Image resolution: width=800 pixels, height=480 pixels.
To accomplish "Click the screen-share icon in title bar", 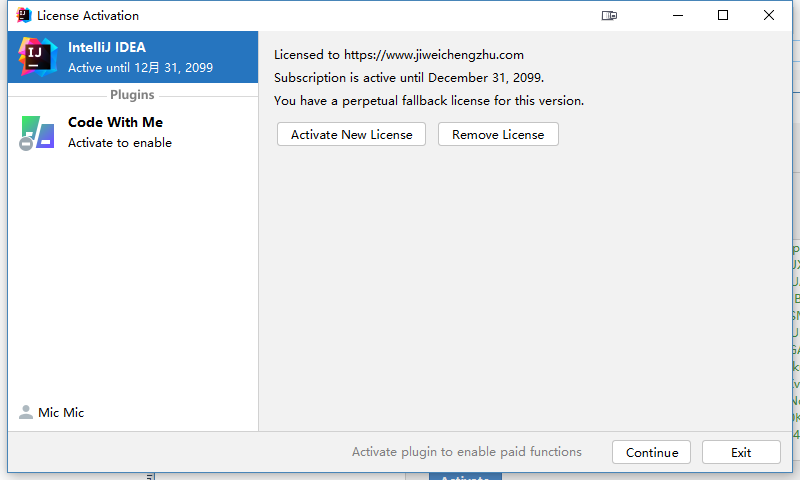I will tap(610, 15).
